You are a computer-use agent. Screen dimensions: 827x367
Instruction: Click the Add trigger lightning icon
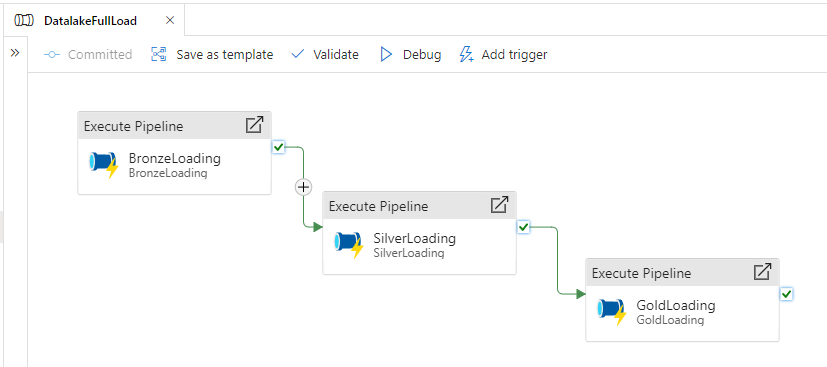(466, 54)
